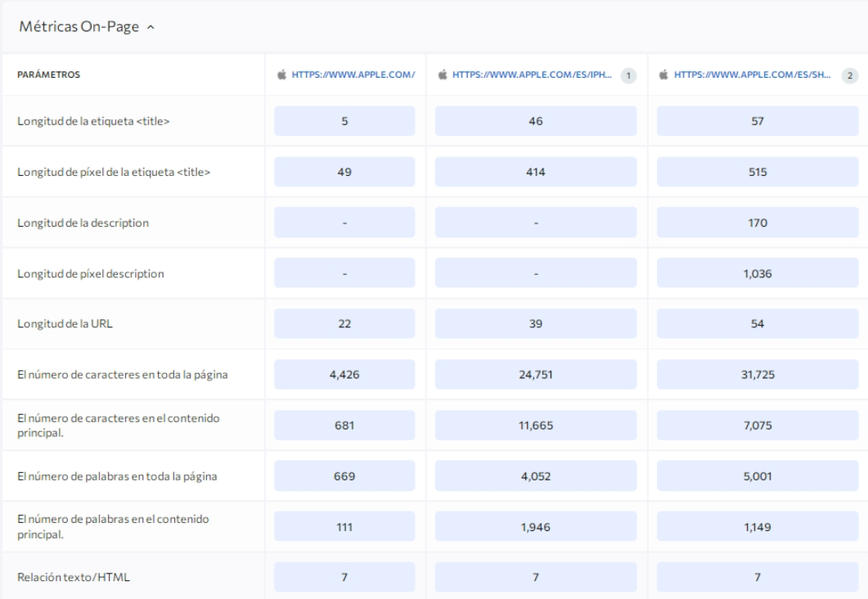Select the Longitud de píxel description label
Screen dimensions: 868x599
[90, 273]
